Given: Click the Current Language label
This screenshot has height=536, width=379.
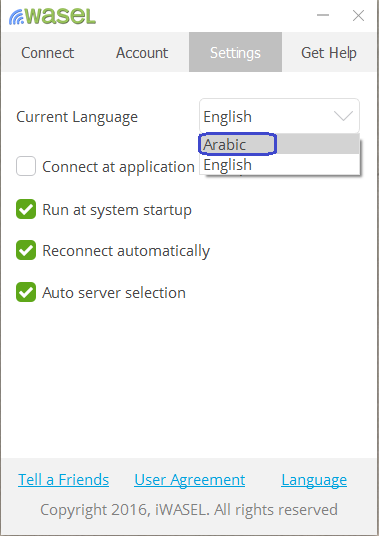Looking at the screenshot, I should 77,117.
